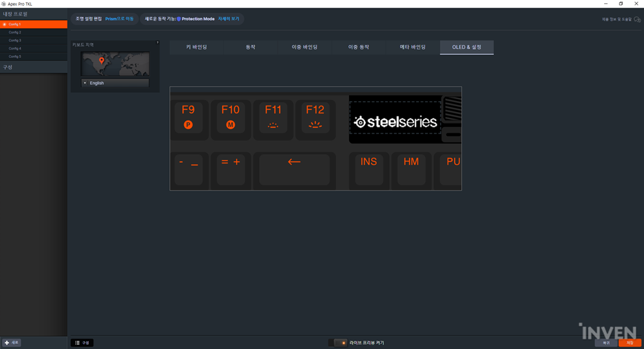This screenshot has width=644, height=349.
Task: Switch to the 메타 바인딩 tab
Action: tap(413, 47)
